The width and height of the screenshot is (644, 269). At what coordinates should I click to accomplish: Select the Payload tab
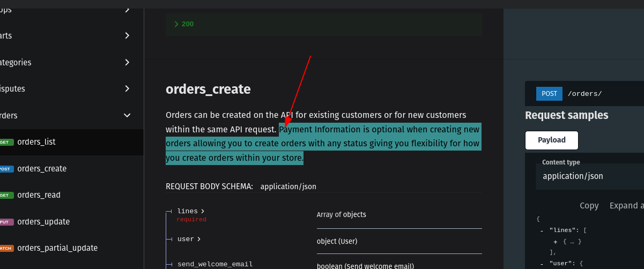[x=551, y=140]
